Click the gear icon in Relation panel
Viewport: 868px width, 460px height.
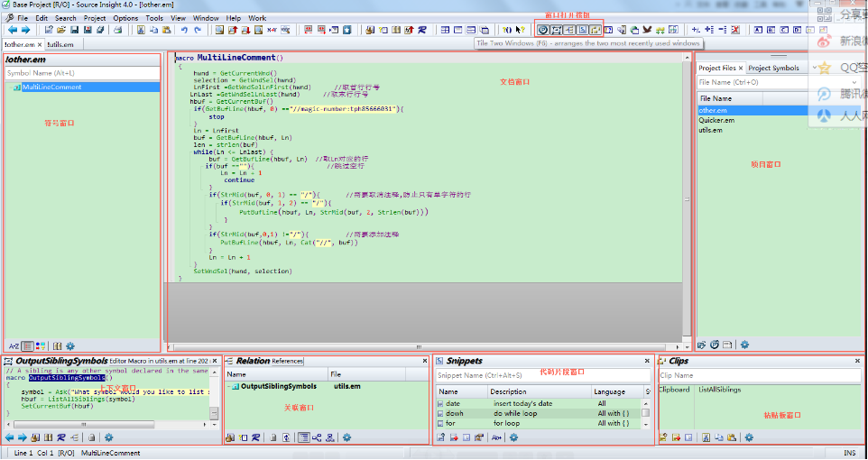click(x=347, y=437)
